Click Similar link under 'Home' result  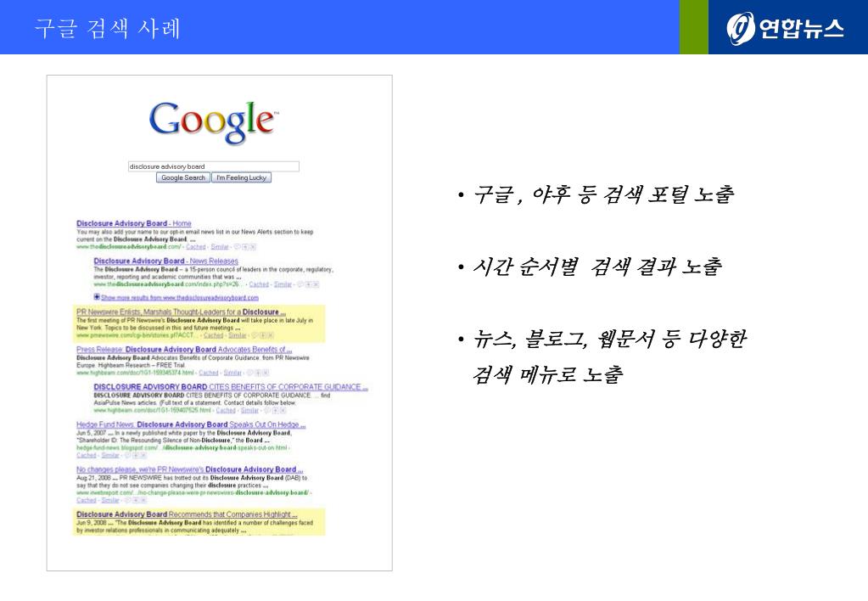tap(220, 247)
